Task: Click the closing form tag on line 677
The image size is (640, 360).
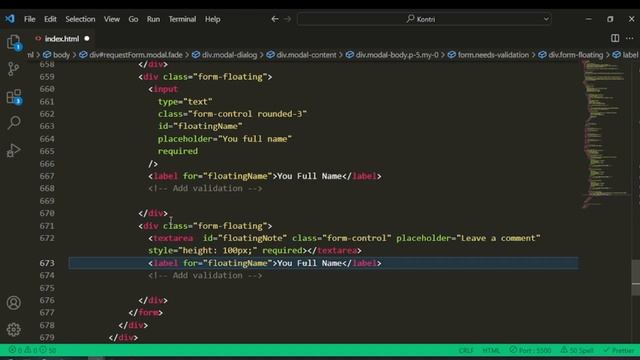Action: pos(146,313)
